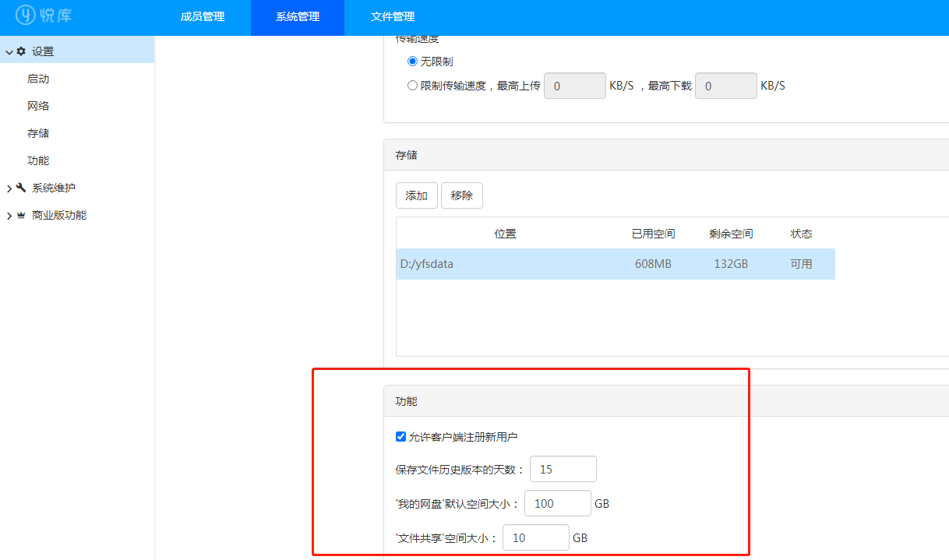Click the 悦库 logo icon

(26, 15)
